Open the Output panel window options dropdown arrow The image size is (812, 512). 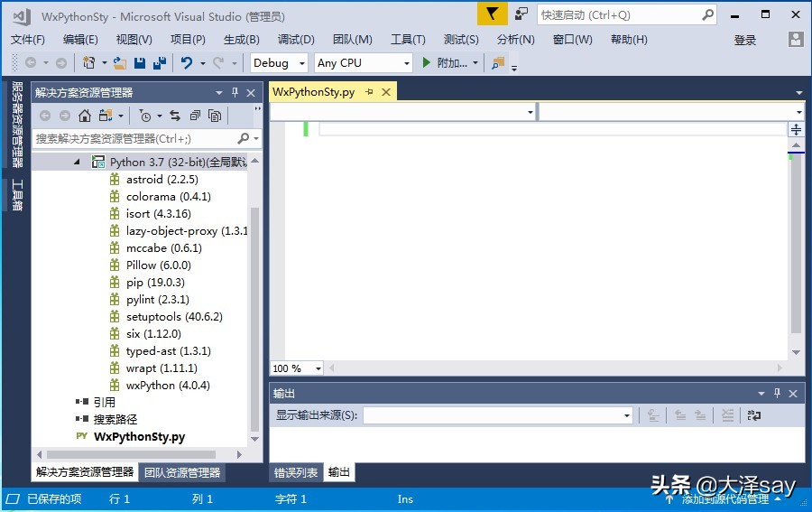pyautogui.click(x=761, y=394)
